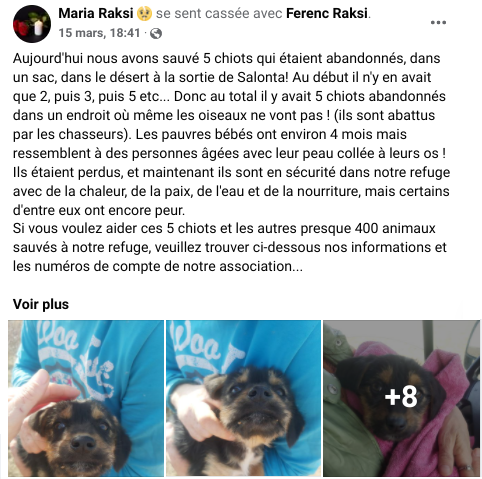Open the tagged Ferenc Raksi profile link

[x=327, y=14]
